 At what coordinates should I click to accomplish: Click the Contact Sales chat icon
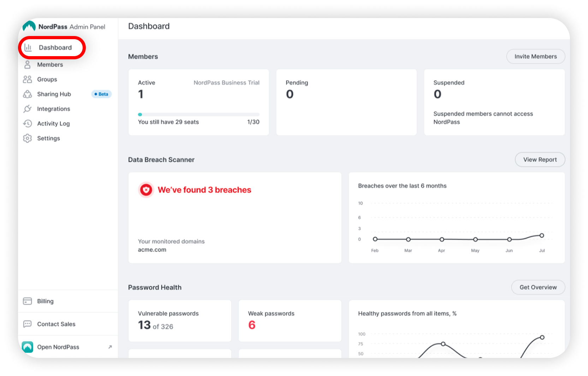point(28,324)
